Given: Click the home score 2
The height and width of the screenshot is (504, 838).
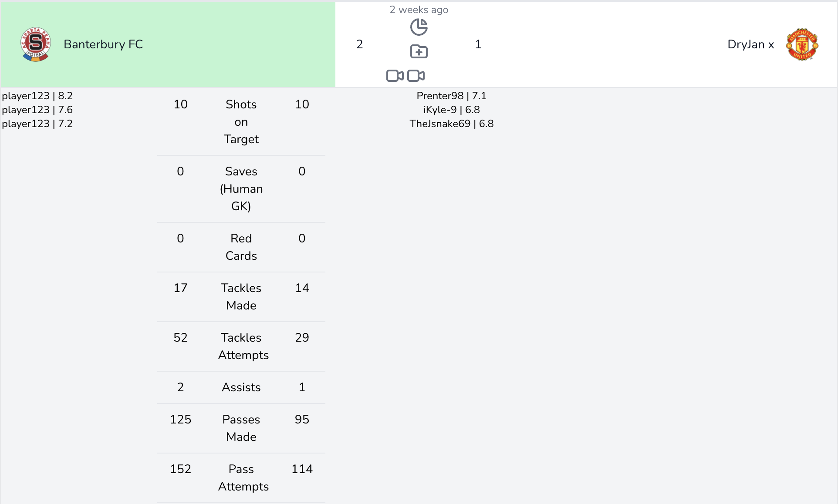Looking at the screenshot, I should pyautogui.click(x=359, y=44).
